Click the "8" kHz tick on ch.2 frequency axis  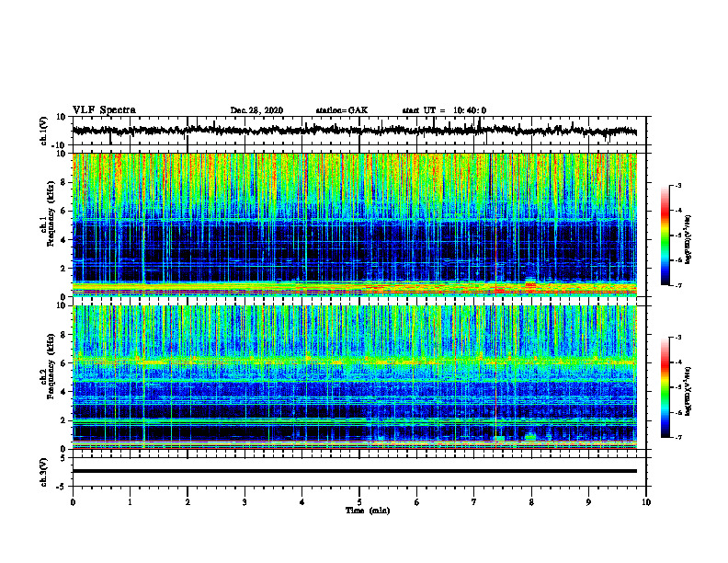click(63, 335)
